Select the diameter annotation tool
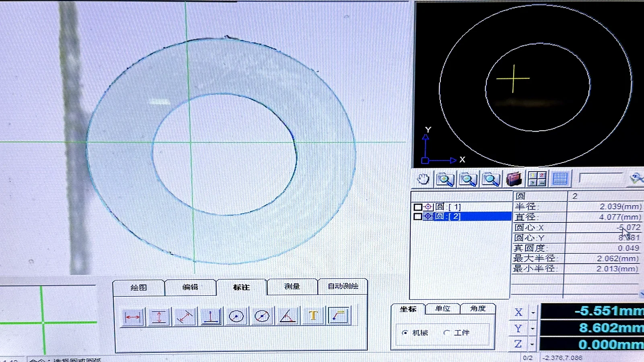 pos(262,317)
